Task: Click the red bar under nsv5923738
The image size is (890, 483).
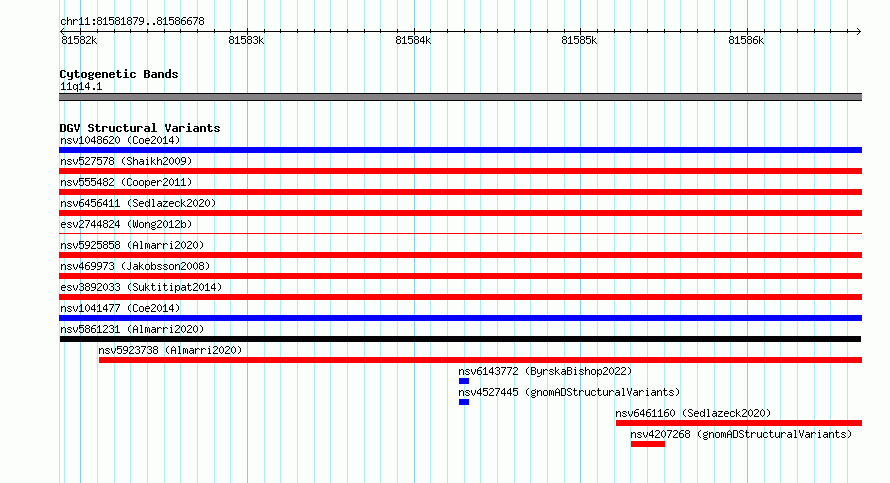Action: [480, 360]
